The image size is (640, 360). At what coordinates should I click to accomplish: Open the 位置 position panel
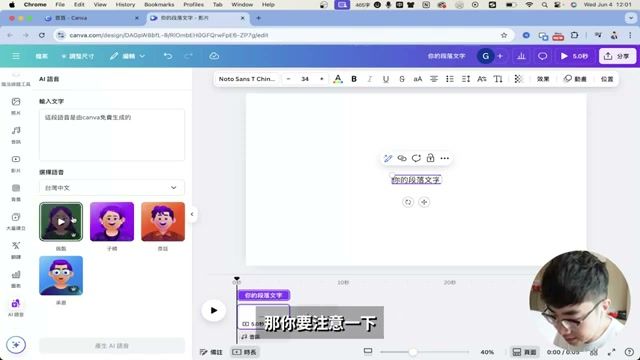click(x=607, y=79)
